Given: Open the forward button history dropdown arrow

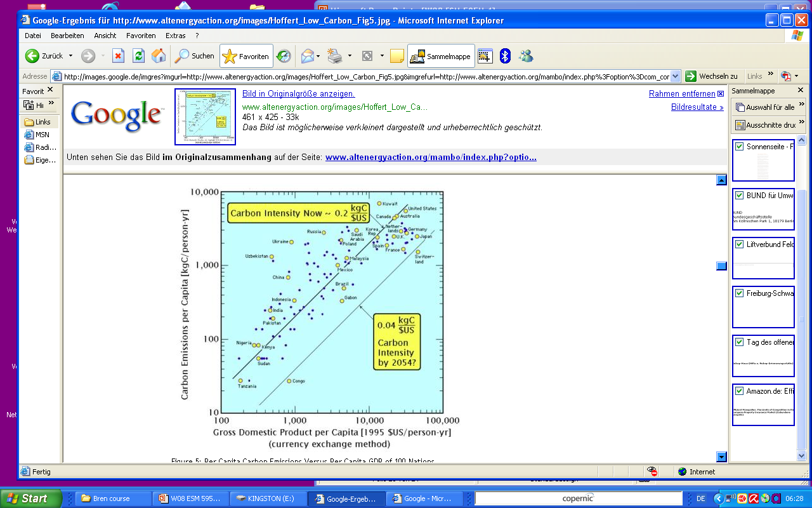Looking at the screenshot, I should click(x=103, y=56).
